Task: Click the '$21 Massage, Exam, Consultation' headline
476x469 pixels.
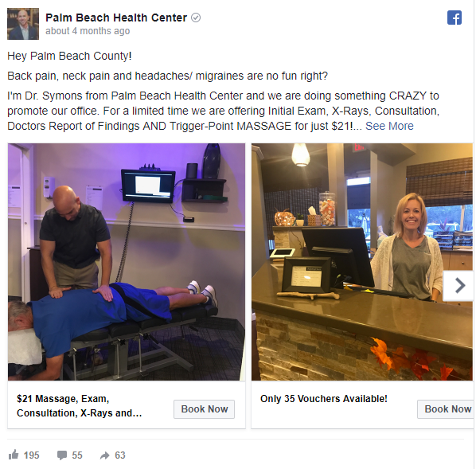Action: coord(80,406)
